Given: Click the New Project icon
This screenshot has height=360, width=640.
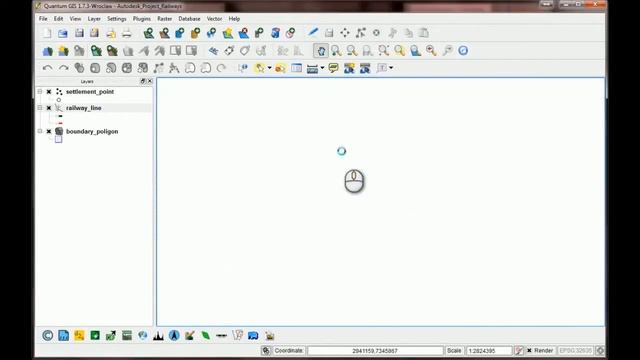Looking at the screenshot, I should coord(47,33).
